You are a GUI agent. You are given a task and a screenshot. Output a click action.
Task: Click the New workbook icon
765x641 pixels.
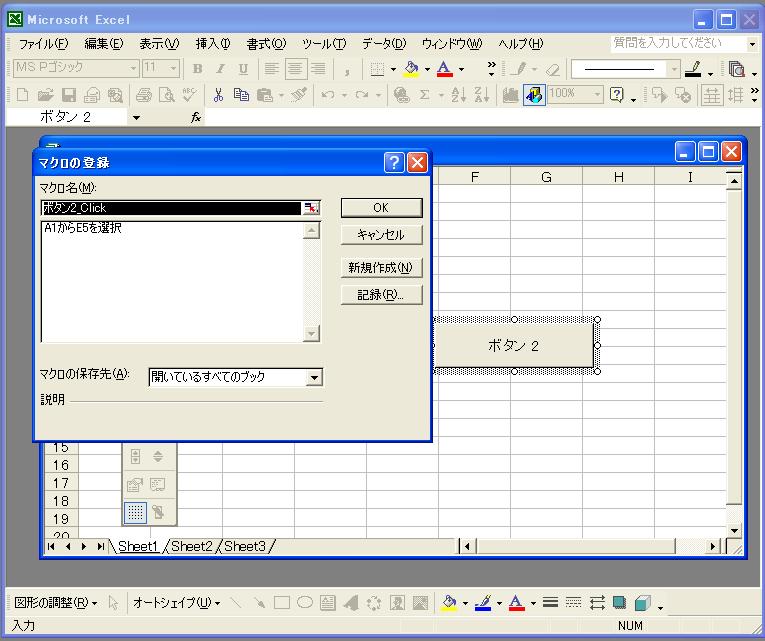pyautogui.click(x=22, y=95)
